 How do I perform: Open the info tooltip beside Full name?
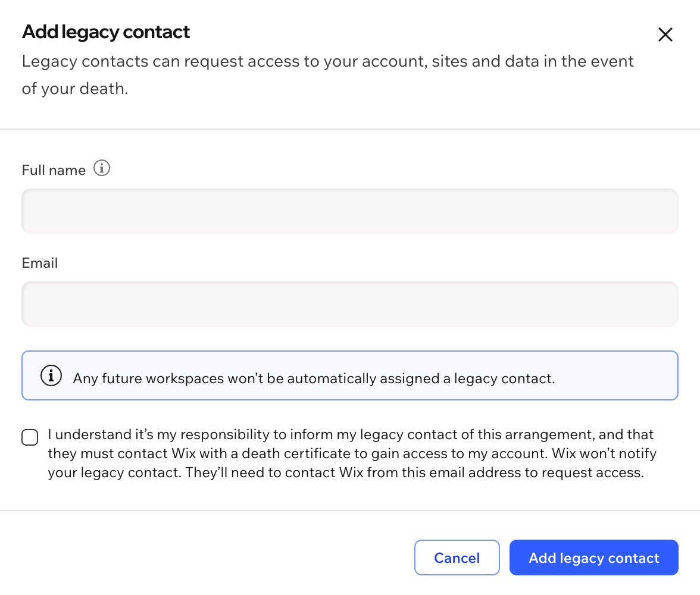(102, 168)
